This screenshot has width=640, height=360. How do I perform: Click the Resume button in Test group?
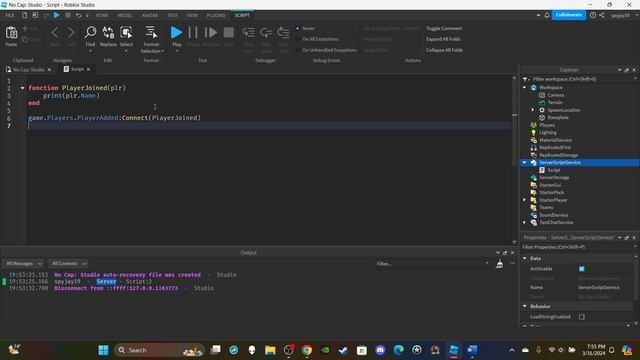tap(211, 33)
